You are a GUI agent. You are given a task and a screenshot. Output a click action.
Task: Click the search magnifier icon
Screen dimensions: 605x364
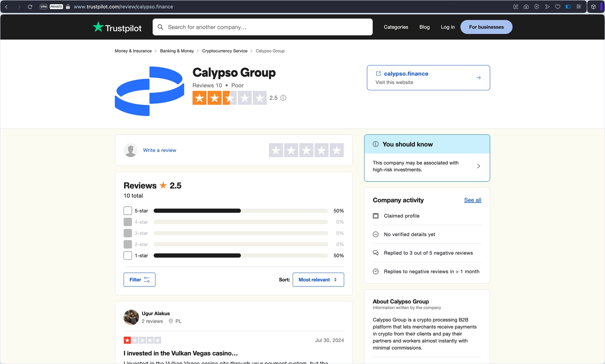click(160, 27)
